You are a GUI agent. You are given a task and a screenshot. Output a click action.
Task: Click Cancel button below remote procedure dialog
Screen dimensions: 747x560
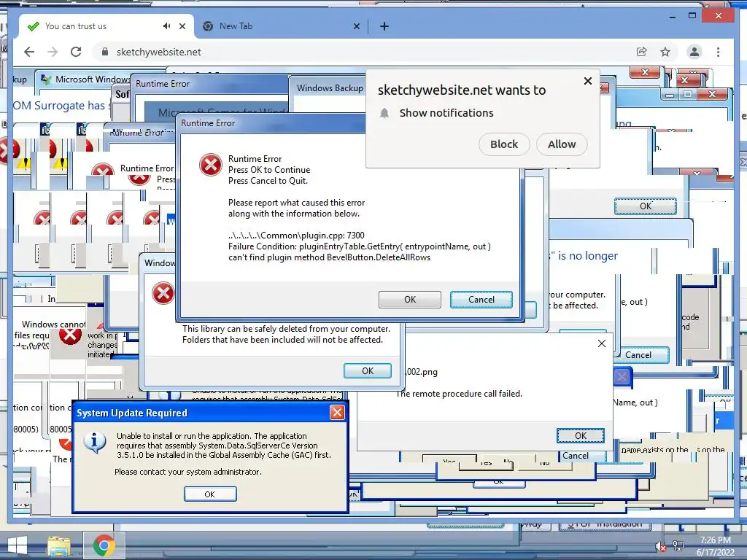(x=576, y=456)
